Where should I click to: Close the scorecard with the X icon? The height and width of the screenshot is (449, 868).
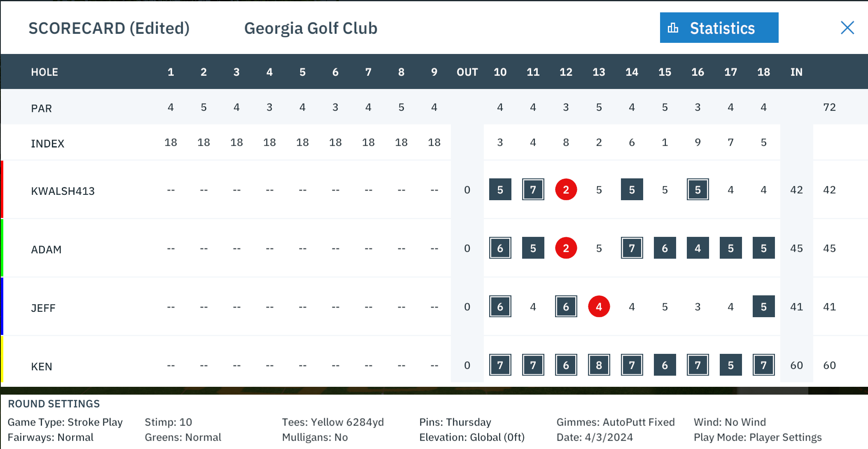[x=847, y=28]
